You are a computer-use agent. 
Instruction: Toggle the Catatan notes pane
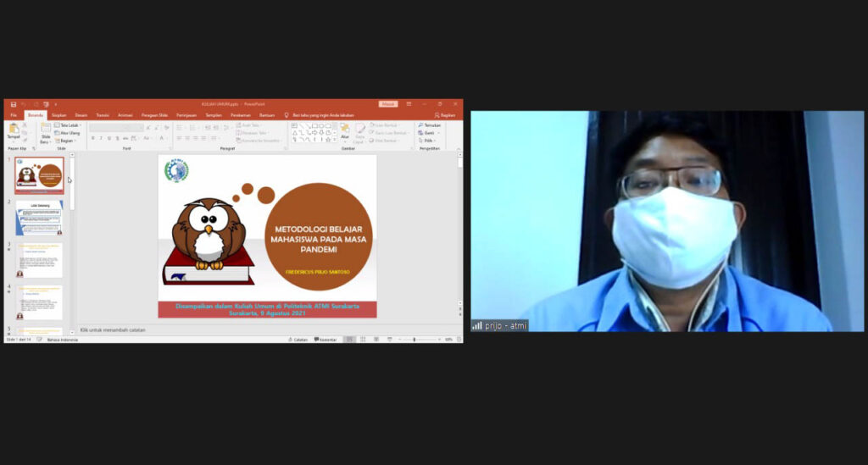coord(298,340)
